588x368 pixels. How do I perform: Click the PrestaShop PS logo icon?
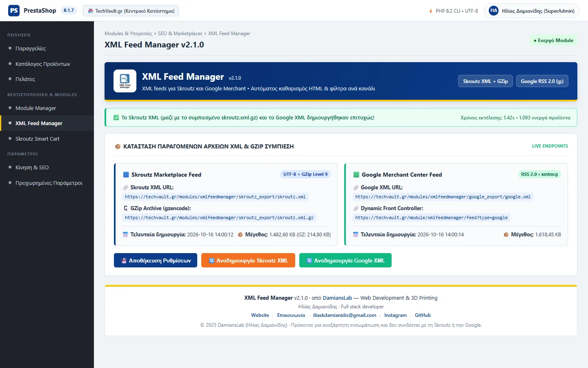click(x=14, y=11)
